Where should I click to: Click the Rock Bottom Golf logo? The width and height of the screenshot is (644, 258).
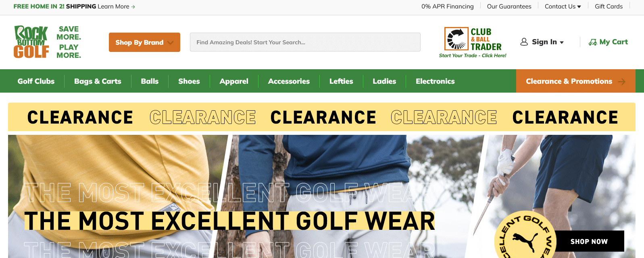point(31,42)
